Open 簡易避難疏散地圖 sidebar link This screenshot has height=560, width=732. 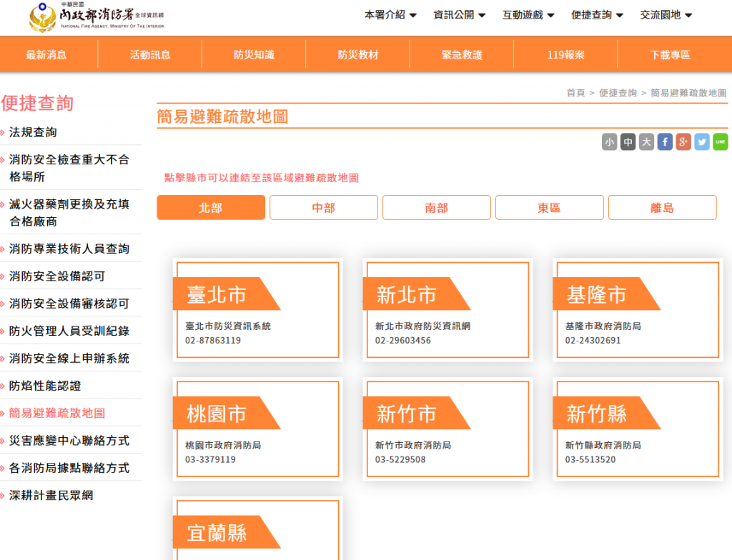[57, 413]
